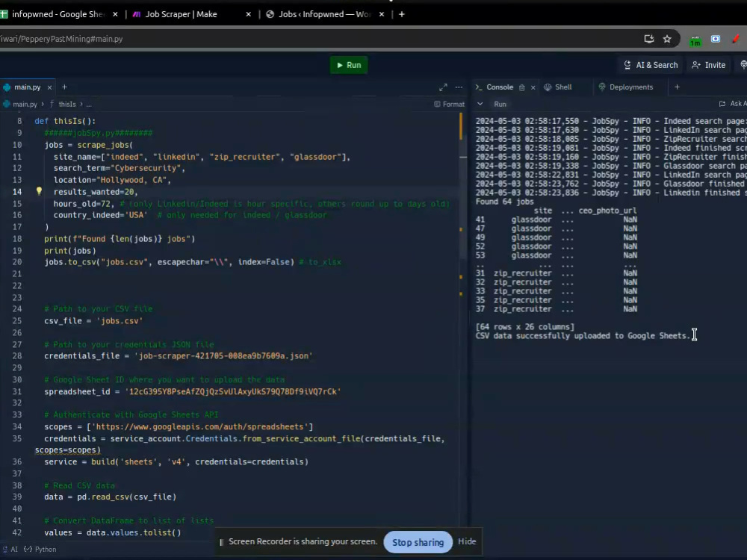Add a new tab in console pane
Viewport: 747px width, 560px height.
677,87
